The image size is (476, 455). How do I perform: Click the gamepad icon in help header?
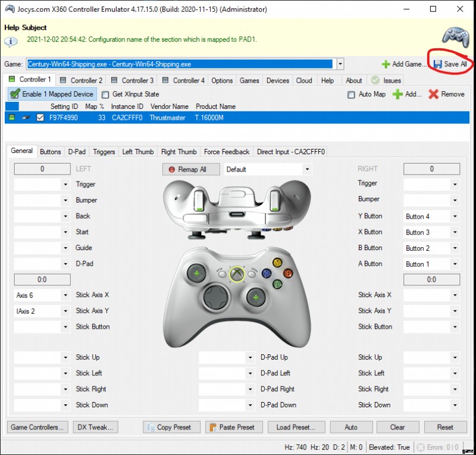click(x=455, y=36)
